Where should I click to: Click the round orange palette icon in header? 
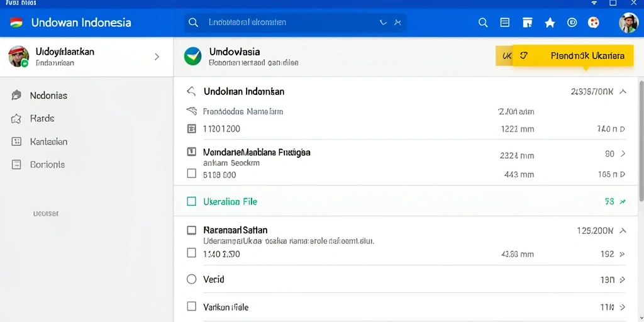(594, 23)
